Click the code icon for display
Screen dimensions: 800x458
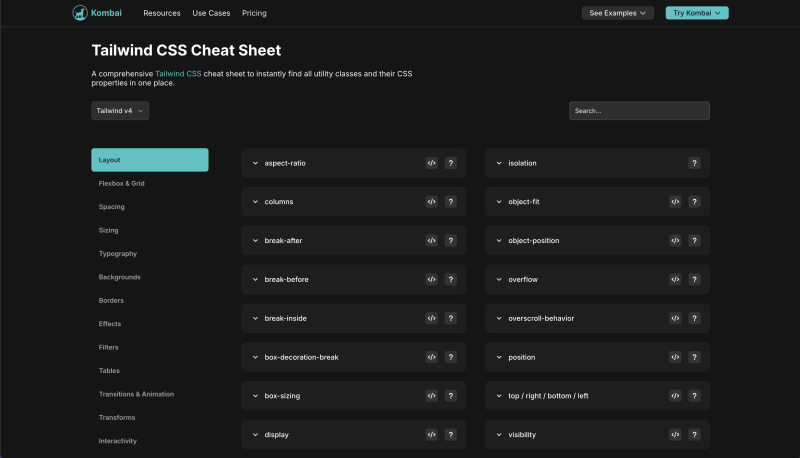[x=431, y=435]
